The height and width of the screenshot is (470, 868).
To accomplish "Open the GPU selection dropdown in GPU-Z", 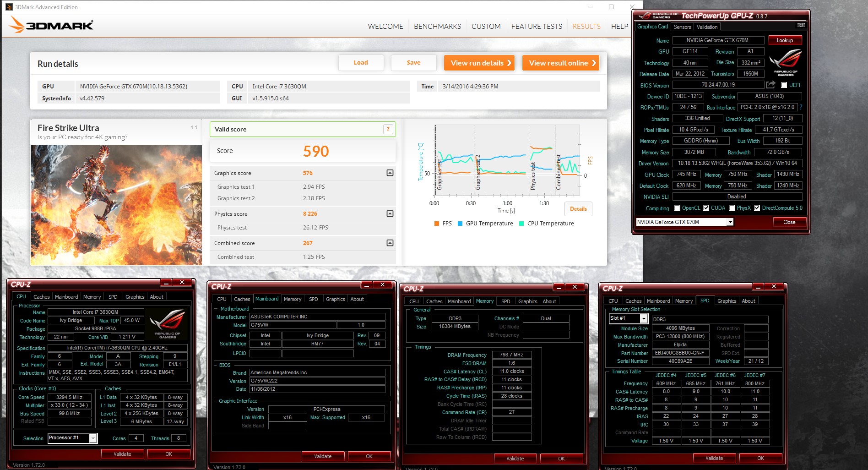I will pyautogui.click(x=730, y=222).
